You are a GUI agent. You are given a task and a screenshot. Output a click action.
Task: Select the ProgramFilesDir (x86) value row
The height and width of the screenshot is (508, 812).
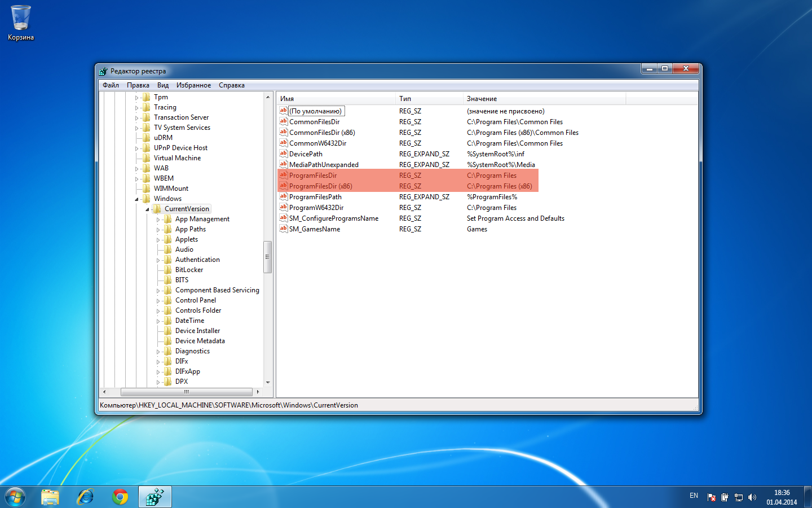coord(320,186)
